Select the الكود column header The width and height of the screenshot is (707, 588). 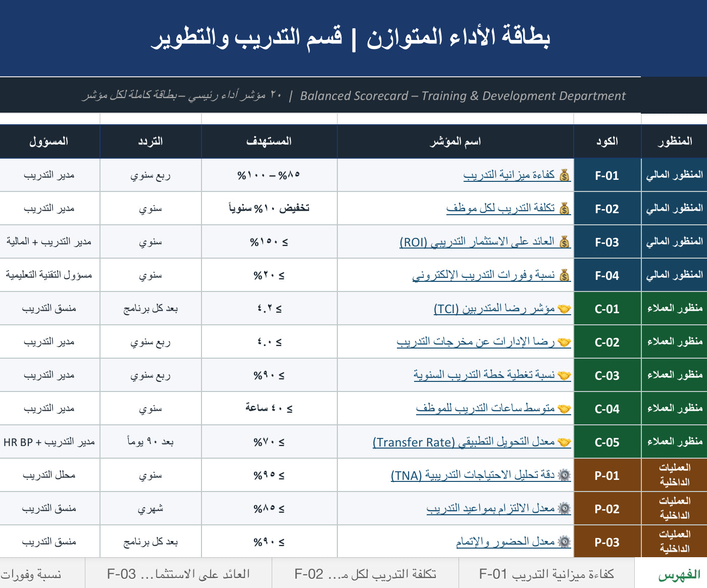pyautogui.click(x=607, y=141)
